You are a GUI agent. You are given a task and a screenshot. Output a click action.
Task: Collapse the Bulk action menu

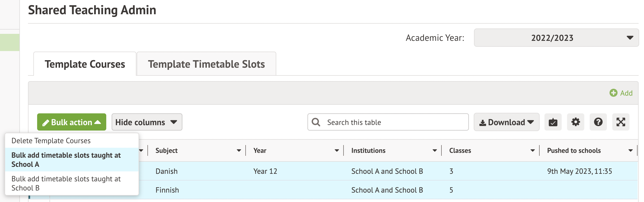coord(72,122)
